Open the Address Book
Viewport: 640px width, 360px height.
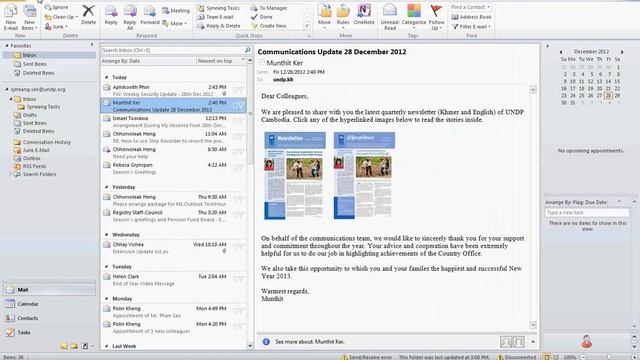pos(471,17)
